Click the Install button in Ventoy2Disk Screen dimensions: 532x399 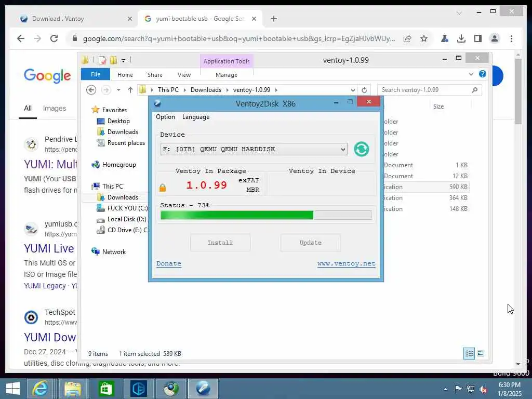pos(220,243)
